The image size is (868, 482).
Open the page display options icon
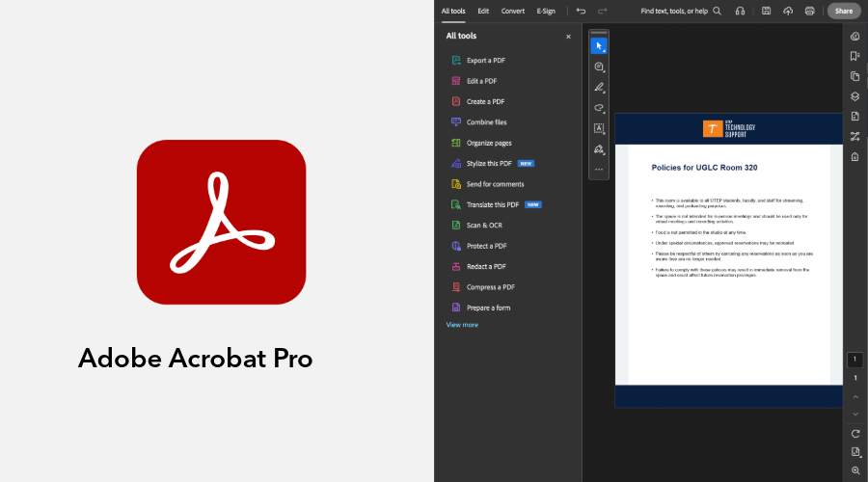[x=855, y=452]
